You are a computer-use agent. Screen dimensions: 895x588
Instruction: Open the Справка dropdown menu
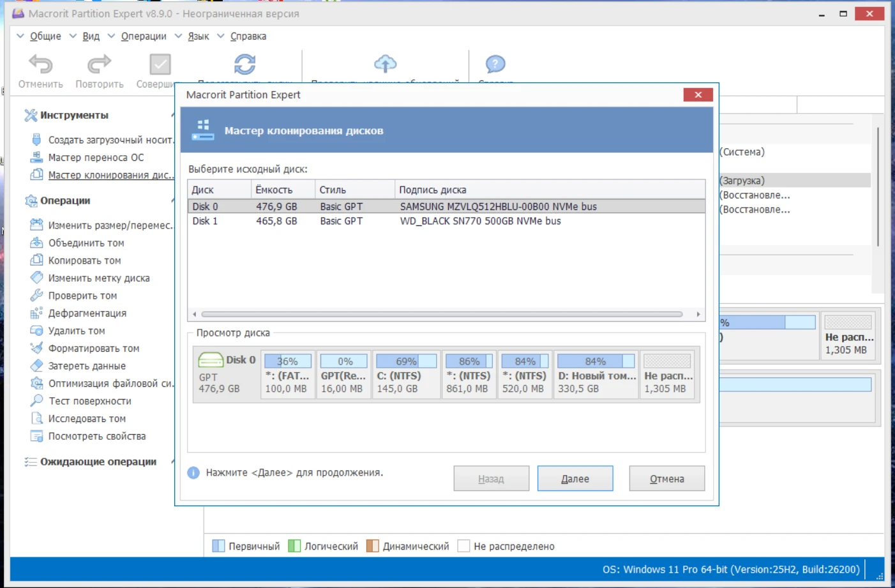coord(248,36)
